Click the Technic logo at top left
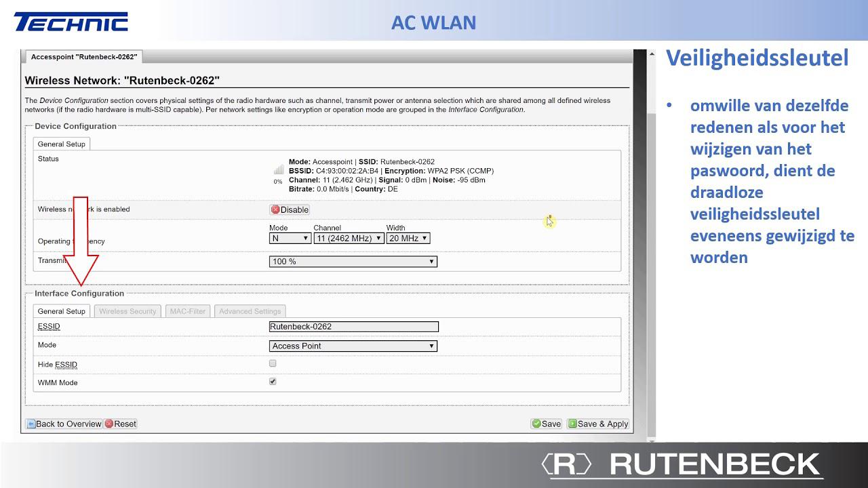The height and width of the screenshot is (488, 868). click(71, 22)
